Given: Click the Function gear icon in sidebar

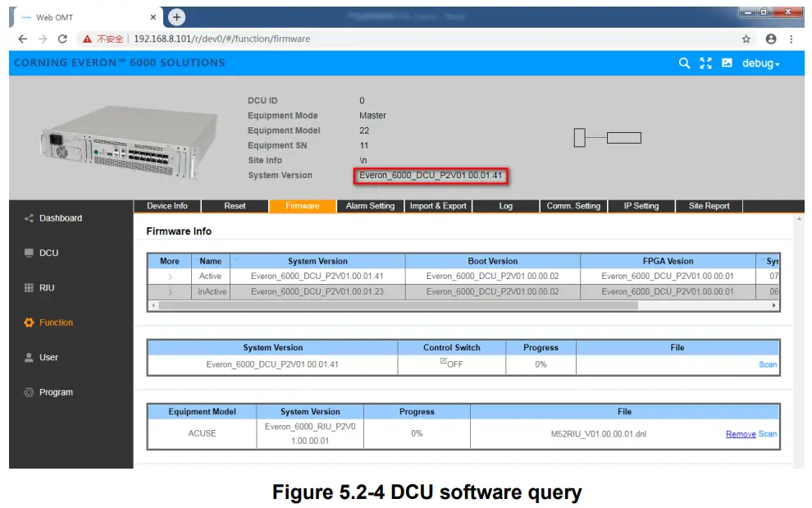Looking at the screenshot, I should coord(29,323).
